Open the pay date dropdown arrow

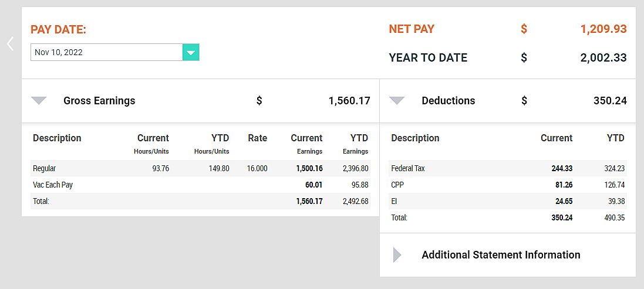191,52
